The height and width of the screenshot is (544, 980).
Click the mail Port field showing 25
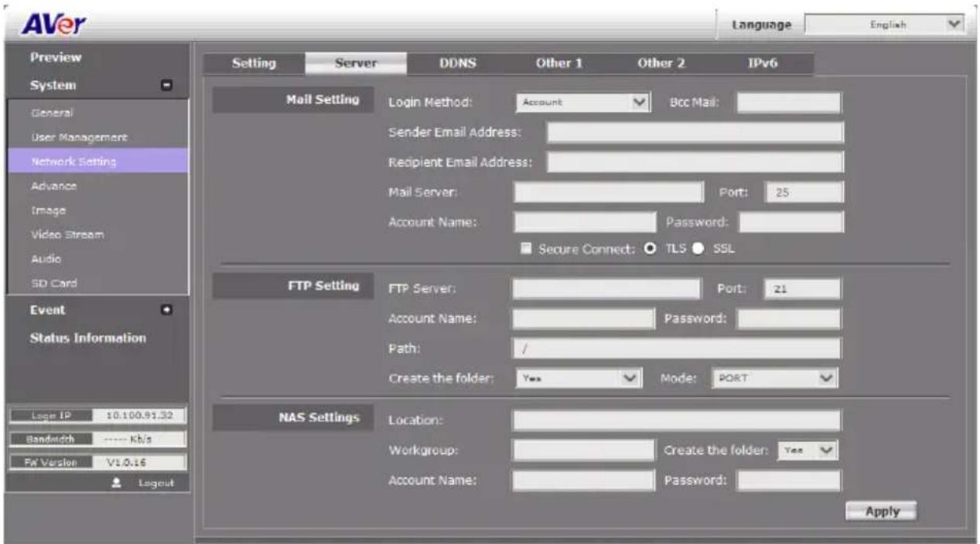click(804, 192)
